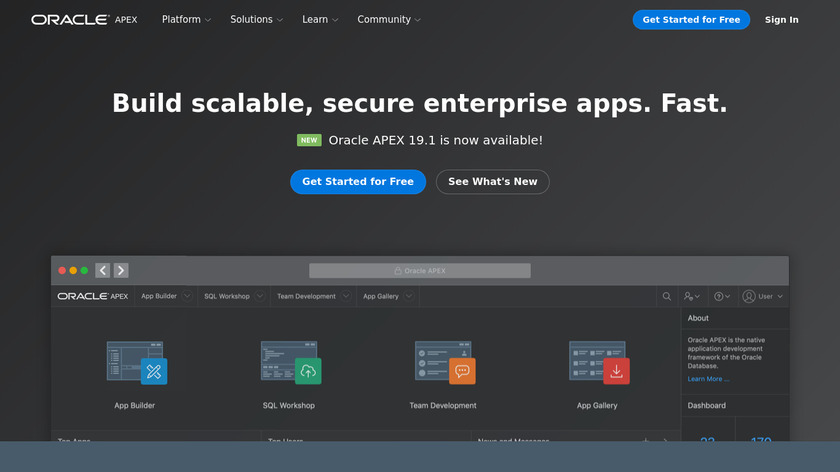840x472 pixels.
Task: Click App Gallery label under icon
Action: pyautogui.click(x=597, y=406)
